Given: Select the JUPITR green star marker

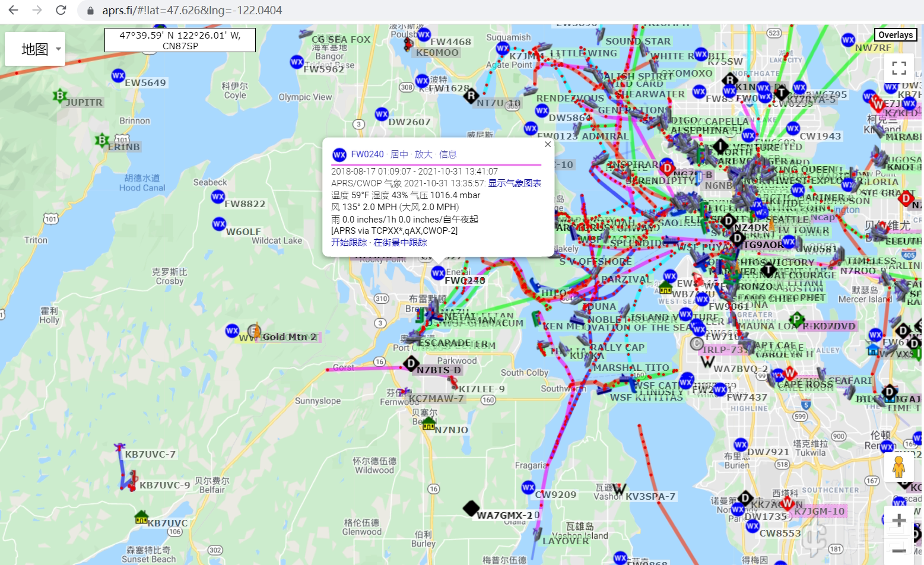Looking at the screenshot, I should click(59, 96).
